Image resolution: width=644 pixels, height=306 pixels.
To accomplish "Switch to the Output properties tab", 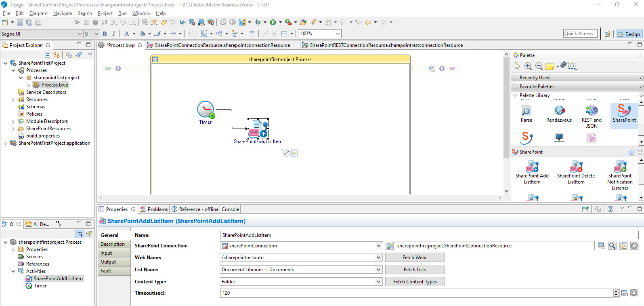I will coord(114,262).
